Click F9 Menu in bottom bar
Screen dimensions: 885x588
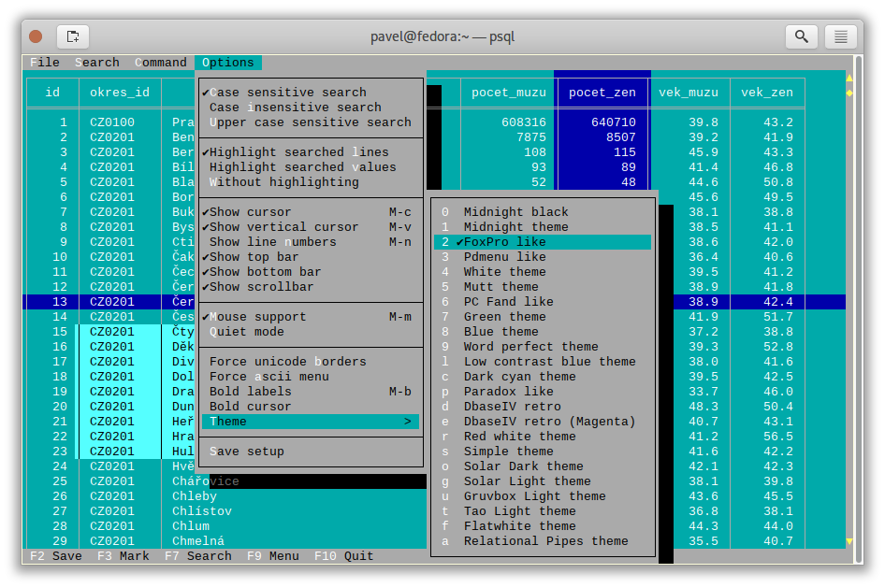click(273, 556)
